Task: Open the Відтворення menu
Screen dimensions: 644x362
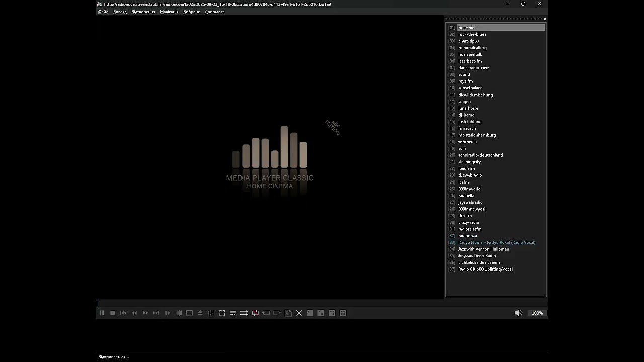Action: [x=143, y=12]
